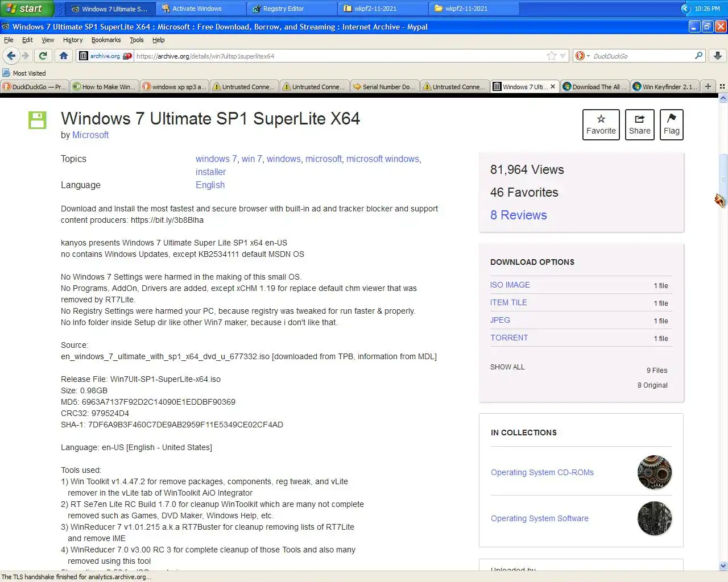The height and width of the screenshot is (582, 728).
Task: Click the green floppy disk software icon
Action: pyautogui.click(x=38, y=120)
